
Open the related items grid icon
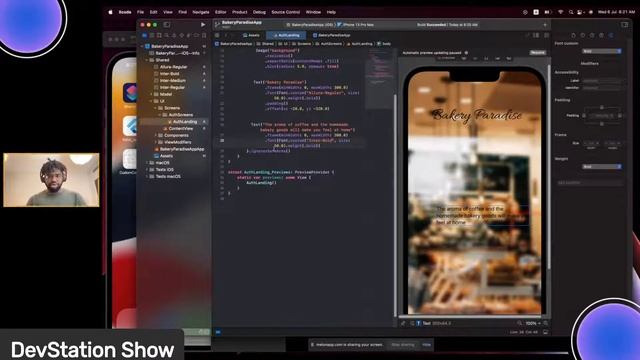(x=217, y=36)
